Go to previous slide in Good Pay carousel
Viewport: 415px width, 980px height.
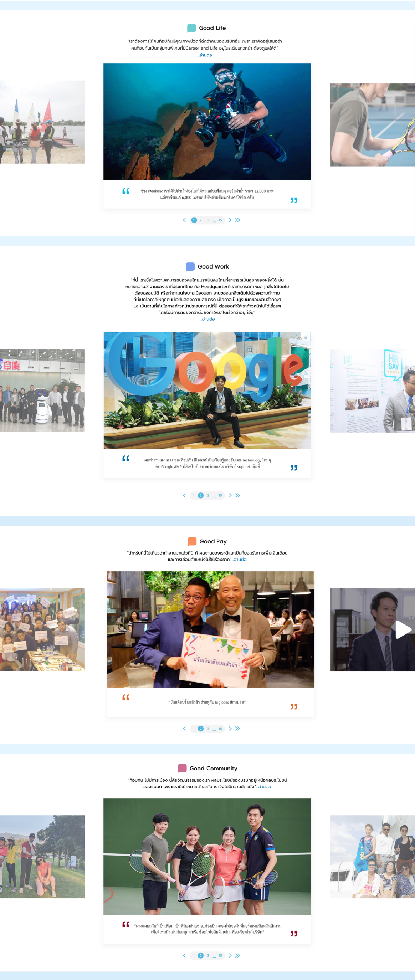tap(184, 729)
